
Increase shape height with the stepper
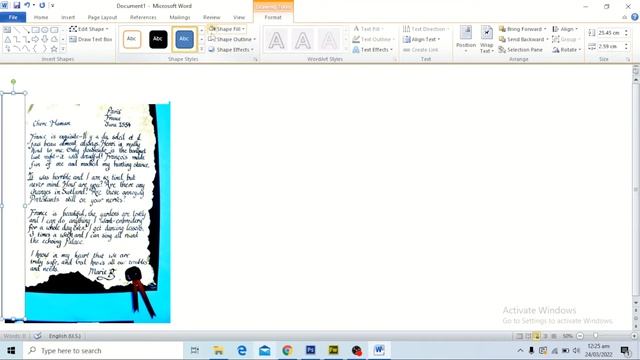(x=626, y=31)
